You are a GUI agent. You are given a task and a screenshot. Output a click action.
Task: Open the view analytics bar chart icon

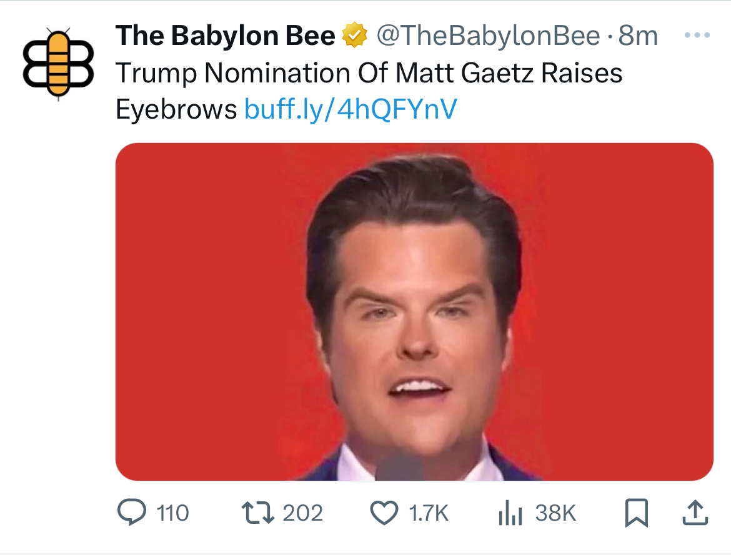(x=510, y=513)
